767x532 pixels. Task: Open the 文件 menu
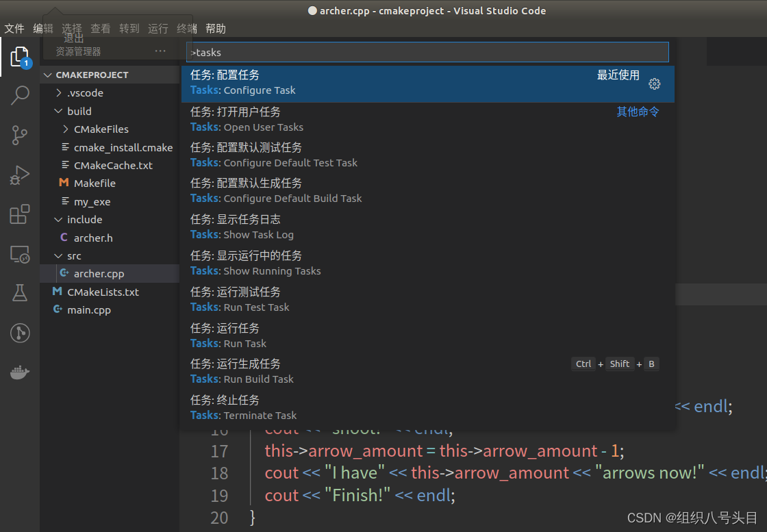click(14, 28)
